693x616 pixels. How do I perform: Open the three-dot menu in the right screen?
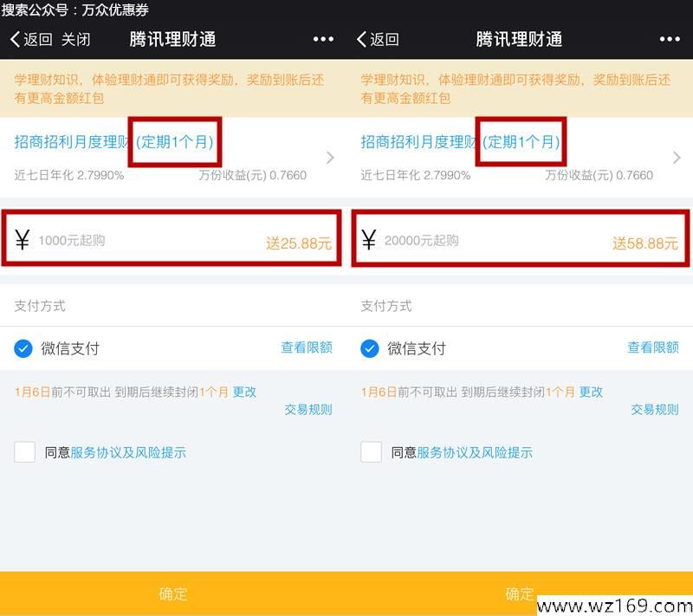670,39
